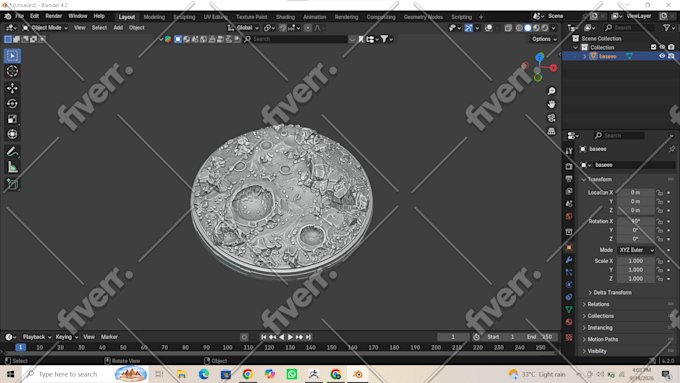Click the current frame number field
The image size is (680, 383).
pyautogui.click(x=453, y=337)
